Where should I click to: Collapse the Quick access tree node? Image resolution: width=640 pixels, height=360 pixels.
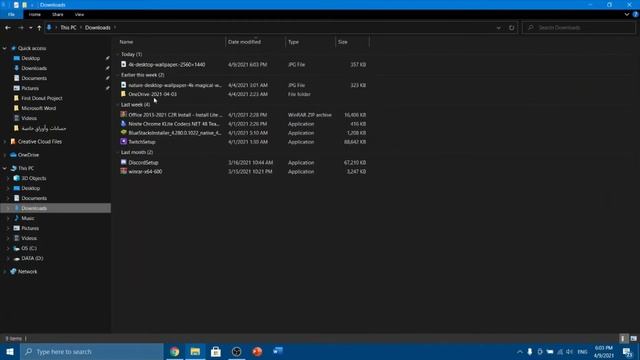4,48
